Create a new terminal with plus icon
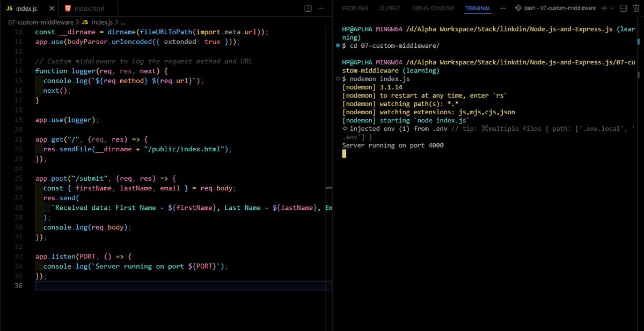The width and height of the screenshot is (644, 331). tap(604, 8)
